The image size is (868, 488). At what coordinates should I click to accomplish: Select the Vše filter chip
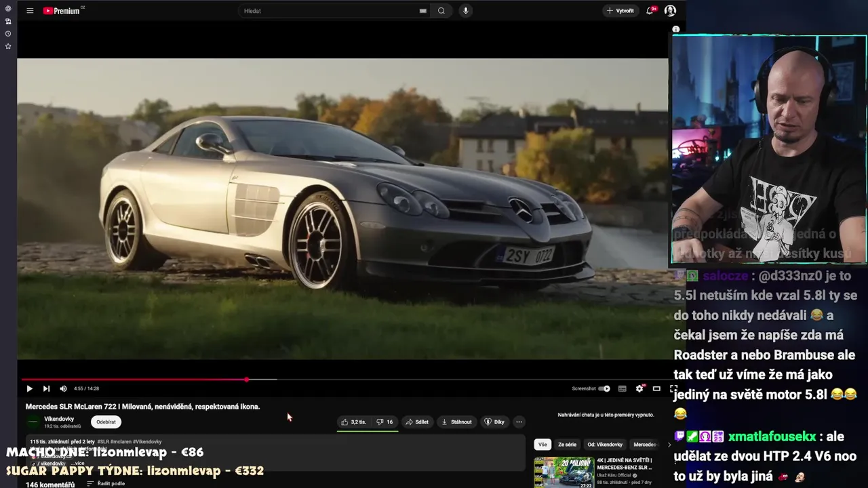[542, 445]
